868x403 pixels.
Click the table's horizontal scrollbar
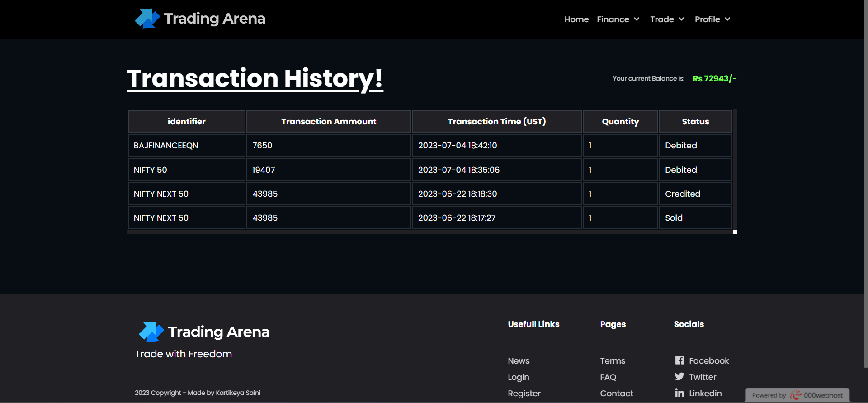coord(429,232)
